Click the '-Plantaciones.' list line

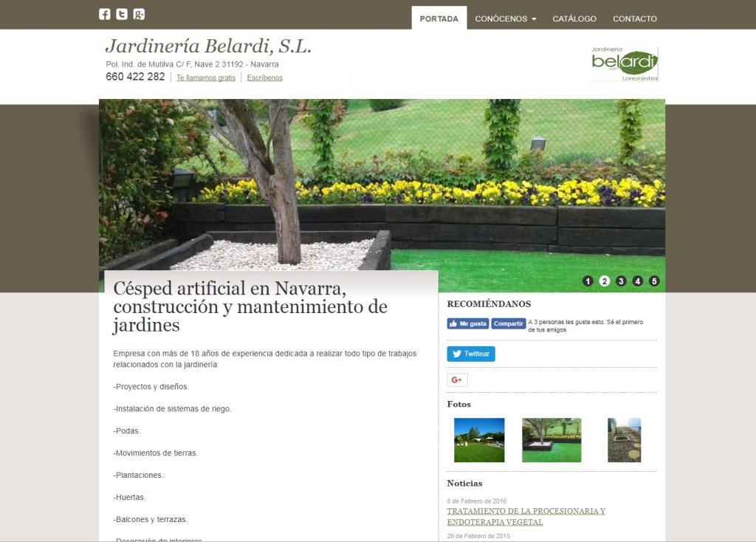(138, 476)
